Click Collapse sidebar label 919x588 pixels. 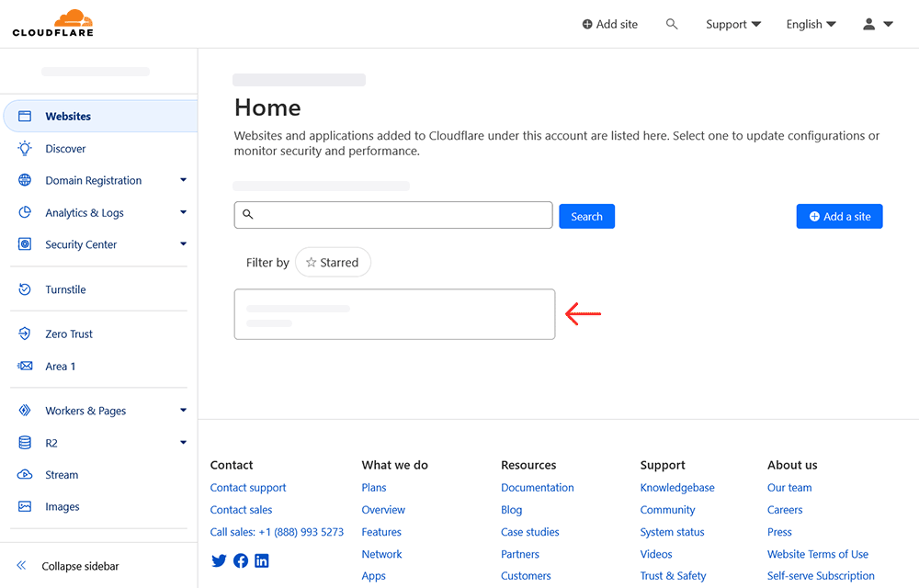tap(80, 566)
